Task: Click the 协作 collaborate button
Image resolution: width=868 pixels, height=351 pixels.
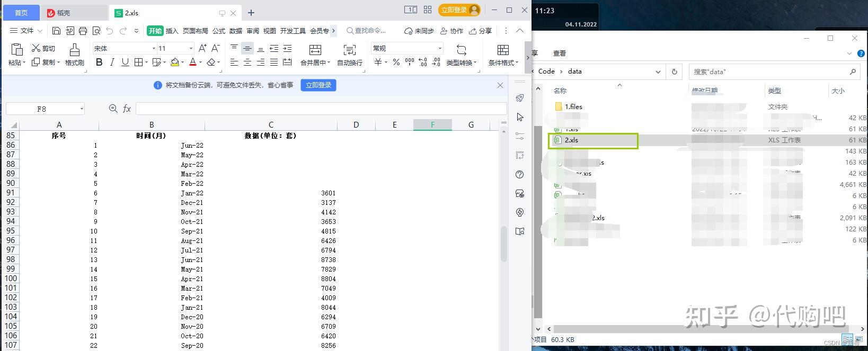Action: [451, 31]
